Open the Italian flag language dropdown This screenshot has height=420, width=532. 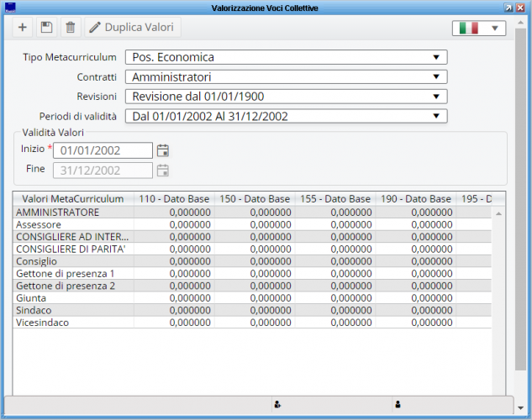pos(478,28)
